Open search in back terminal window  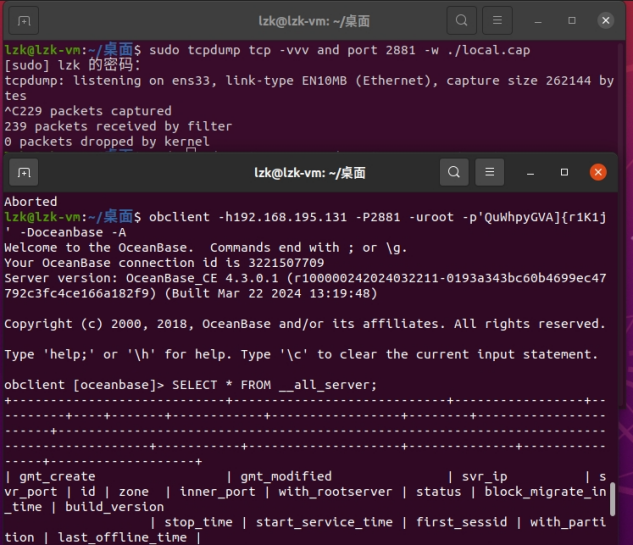click(461, 20)
